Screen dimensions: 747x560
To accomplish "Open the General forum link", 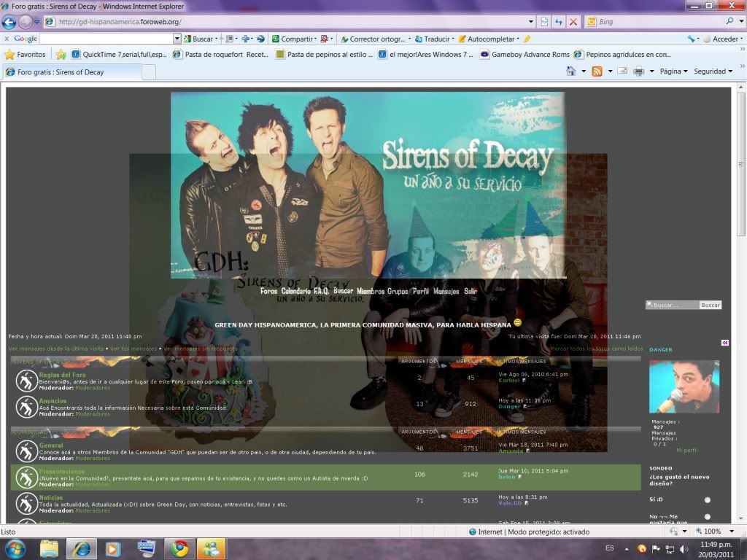I will tap(51, 446).
